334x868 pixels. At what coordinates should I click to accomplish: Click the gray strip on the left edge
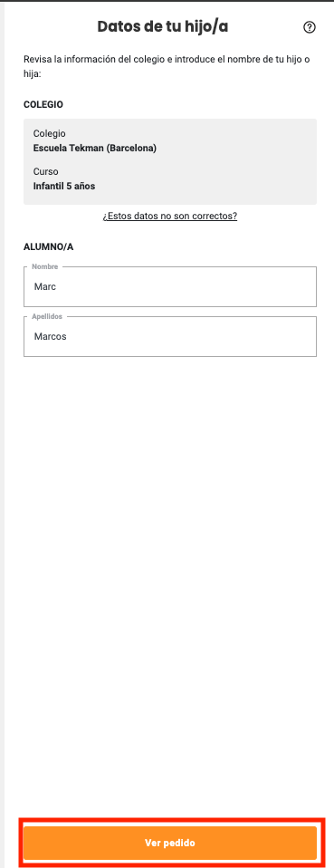pos(2,434)
